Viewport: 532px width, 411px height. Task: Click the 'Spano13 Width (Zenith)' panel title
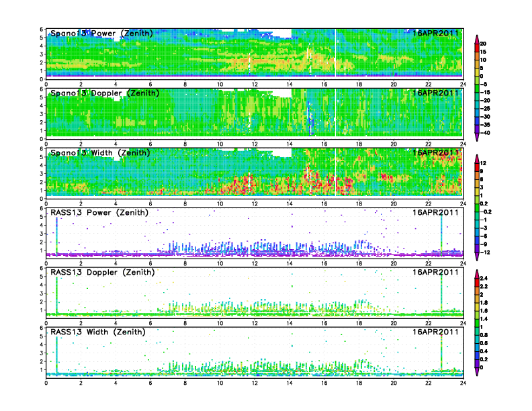pos(100,152)
